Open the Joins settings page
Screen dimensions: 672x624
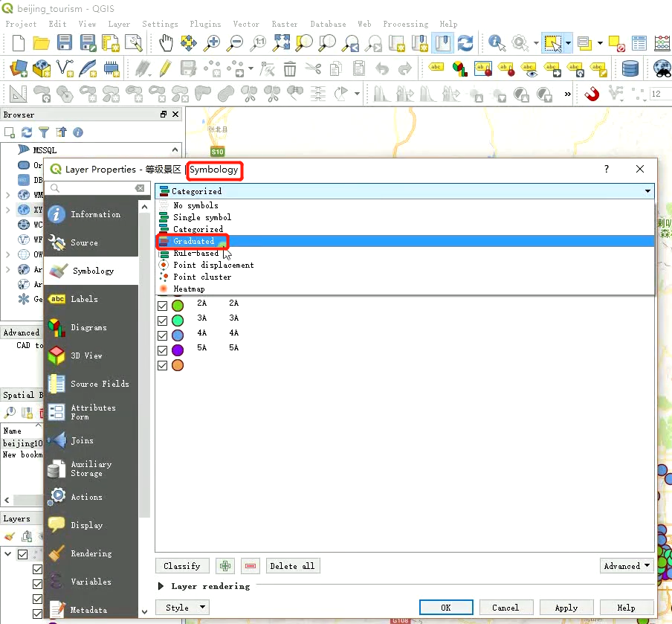pos(91,440)
